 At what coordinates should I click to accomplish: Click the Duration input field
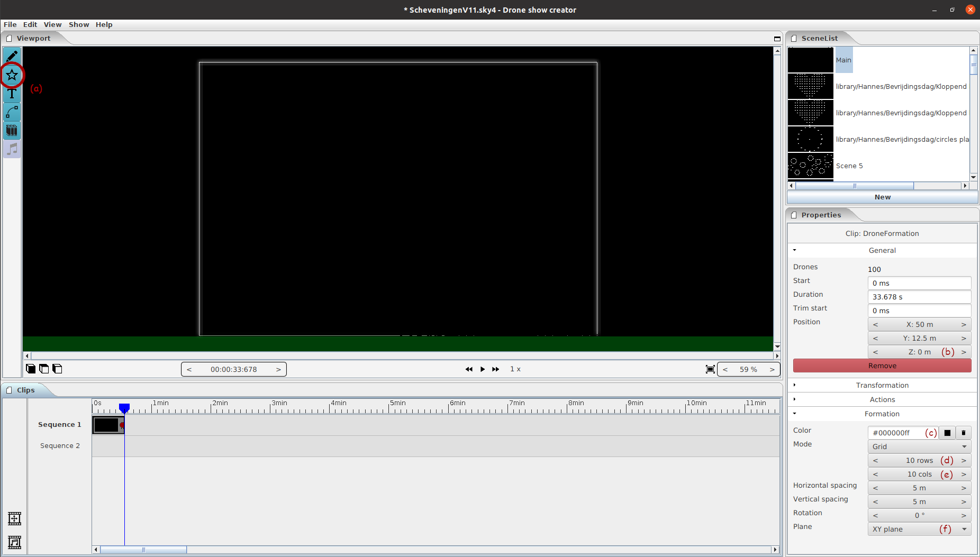pyautogui.click(x=919, y=297)
